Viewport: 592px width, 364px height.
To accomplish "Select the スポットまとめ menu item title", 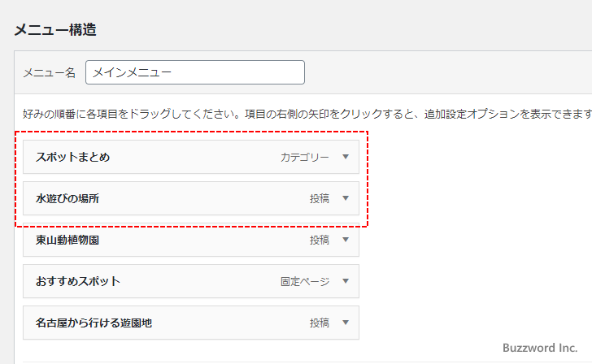I will point(72,157).
